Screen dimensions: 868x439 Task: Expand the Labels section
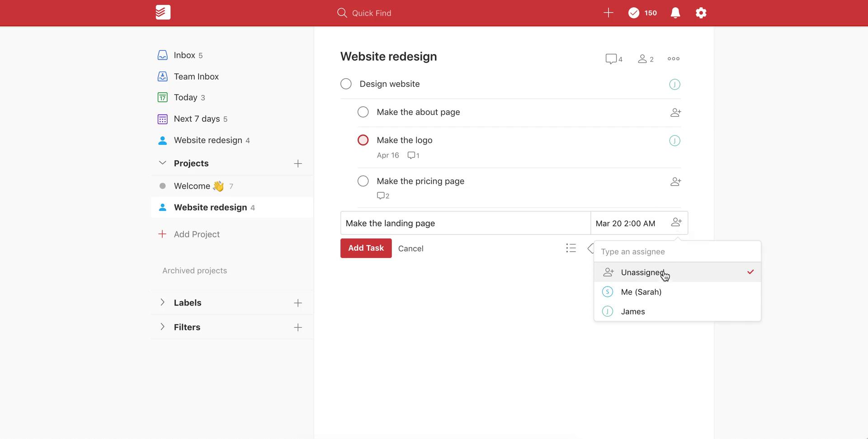tap(162, 302)
